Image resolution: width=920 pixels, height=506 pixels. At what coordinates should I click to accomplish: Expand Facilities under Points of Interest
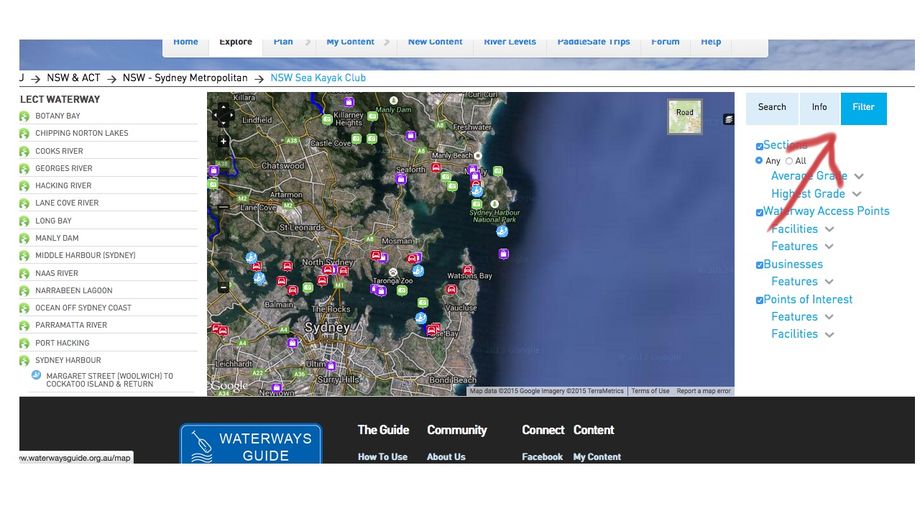(829, 335)
